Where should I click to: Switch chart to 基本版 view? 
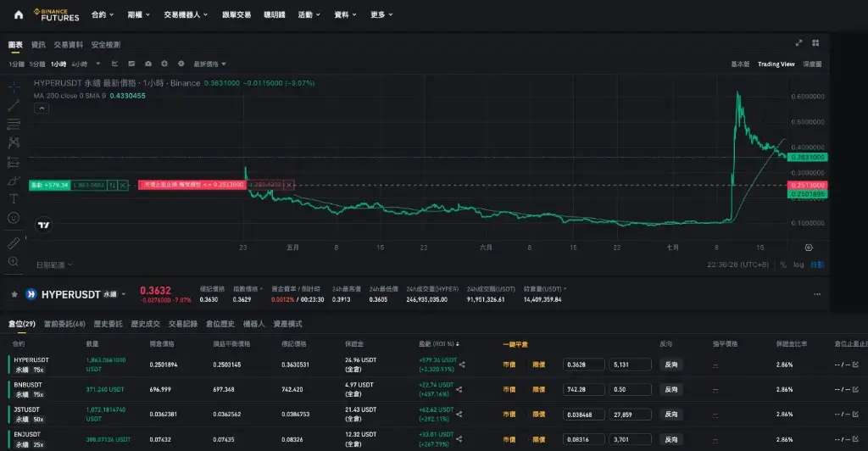click(740, 64)
